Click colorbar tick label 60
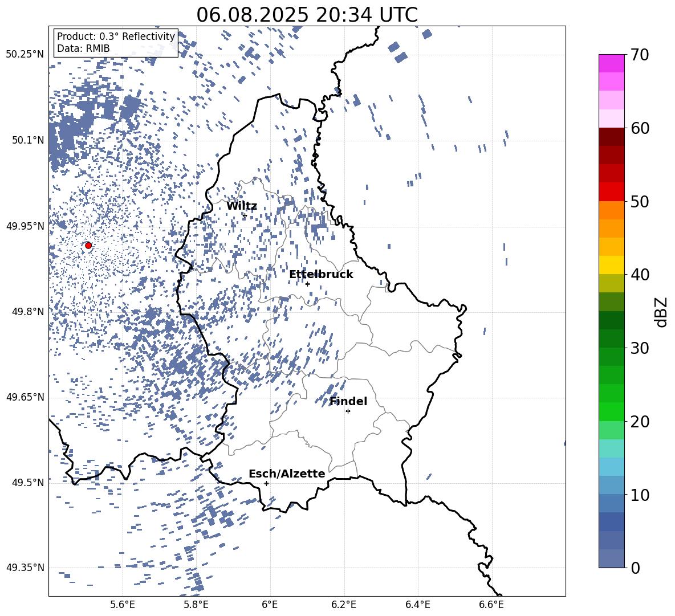 640,128
